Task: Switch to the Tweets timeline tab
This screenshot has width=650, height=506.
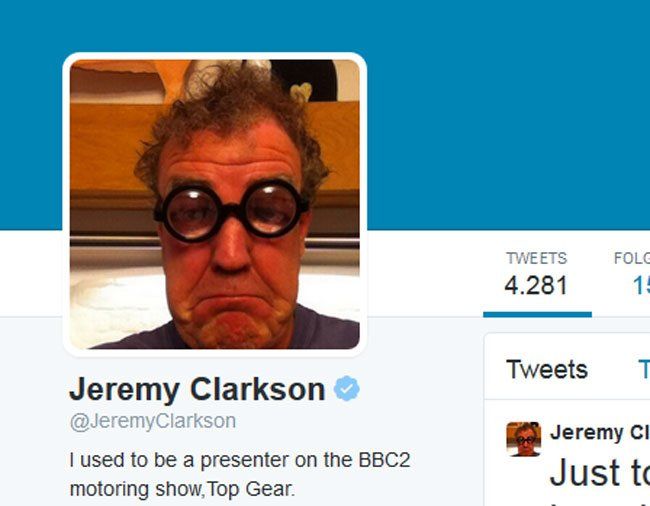Action: tap(547, 369)
